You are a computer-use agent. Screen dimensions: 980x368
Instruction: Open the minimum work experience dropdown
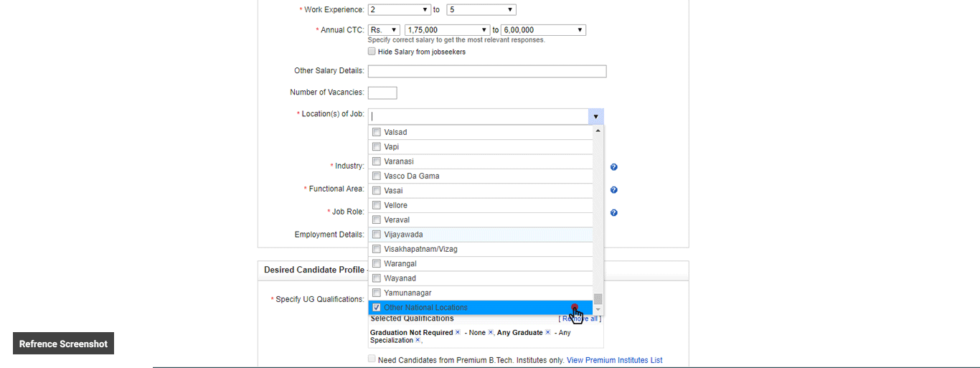click(x=399, y=9)
